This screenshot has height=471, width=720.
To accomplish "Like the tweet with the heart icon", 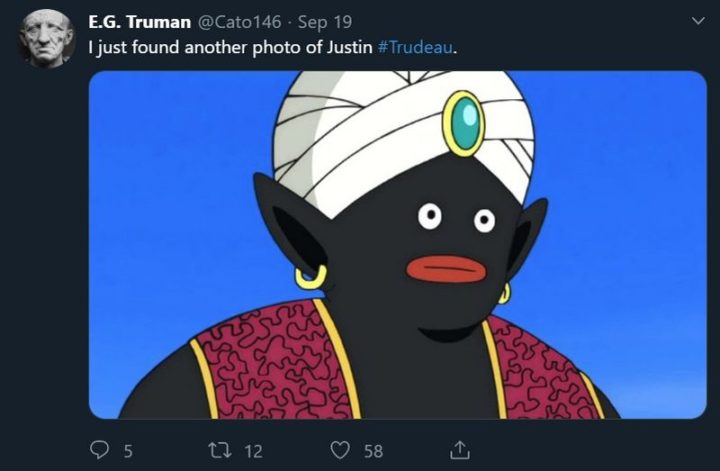I will (x=340, y=450).
